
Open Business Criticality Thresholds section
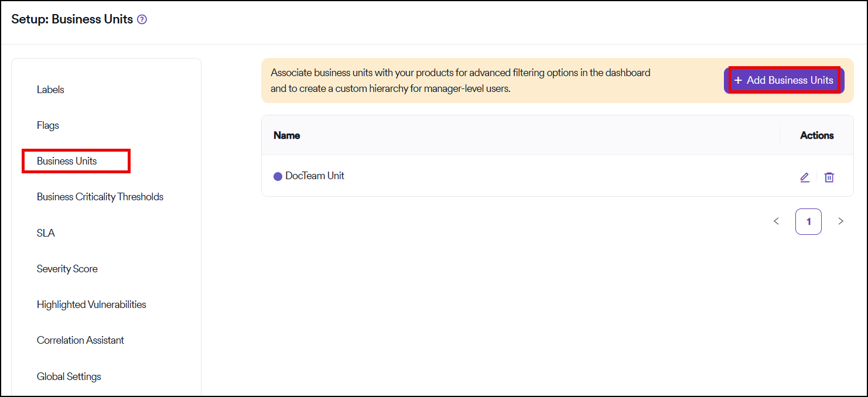(100, 197)
